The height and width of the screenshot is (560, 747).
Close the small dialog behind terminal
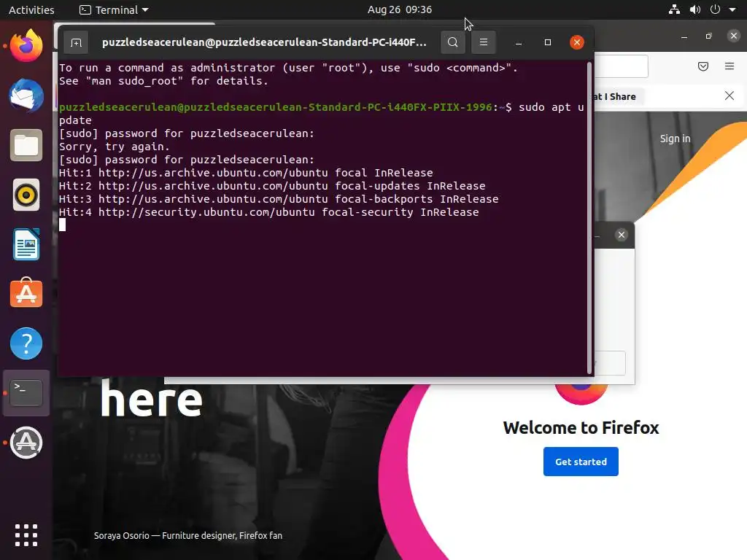[x=622, y=235]
